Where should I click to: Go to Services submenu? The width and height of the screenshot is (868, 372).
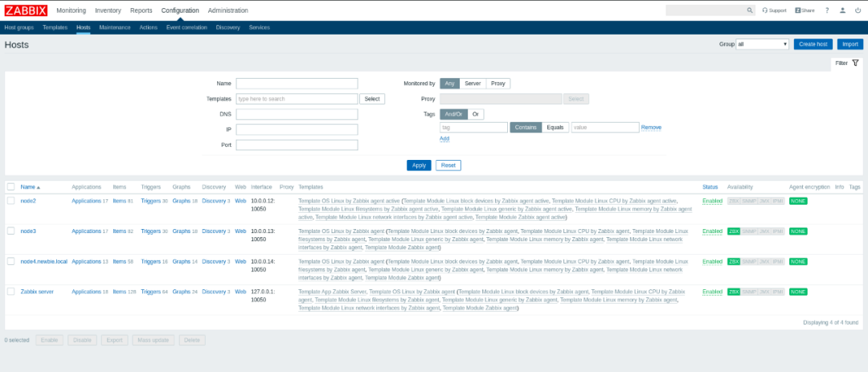tap(259, 27)
